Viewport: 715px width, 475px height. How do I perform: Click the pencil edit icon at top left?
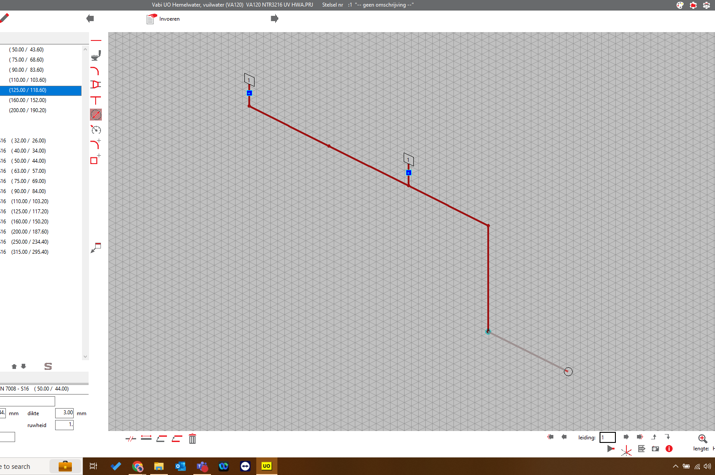point(5,18)
